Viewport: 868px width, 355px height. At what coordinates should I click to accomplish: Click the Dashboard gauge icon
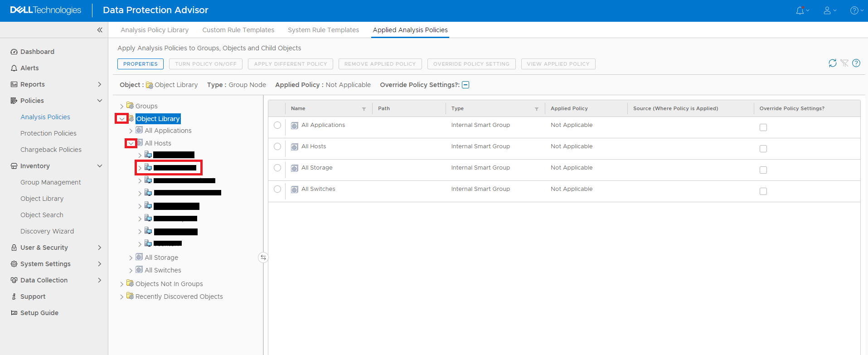pyautogui.click(x=14, y=52)
